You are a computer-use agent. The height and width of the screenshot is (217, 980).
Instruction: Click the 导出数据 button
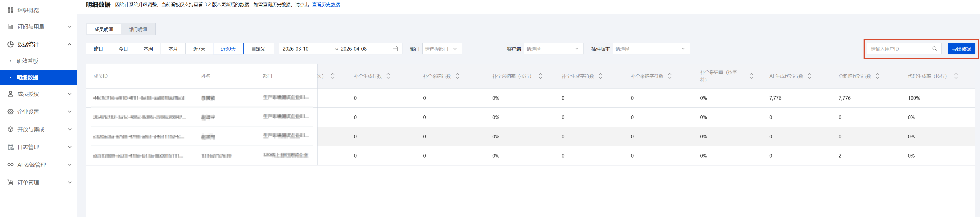point(961,49)
